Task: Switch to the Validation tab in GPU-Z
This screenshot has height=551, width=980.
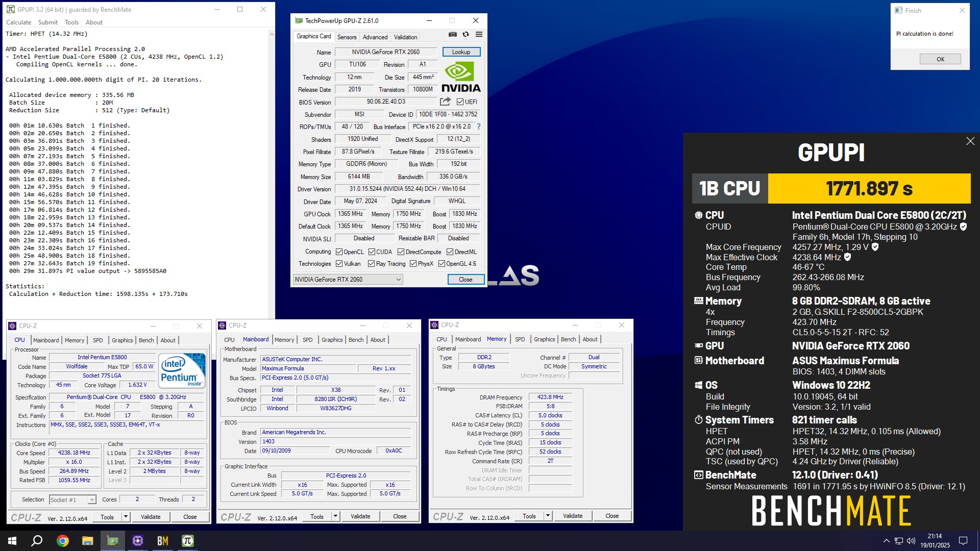Action: pos(405,37)
